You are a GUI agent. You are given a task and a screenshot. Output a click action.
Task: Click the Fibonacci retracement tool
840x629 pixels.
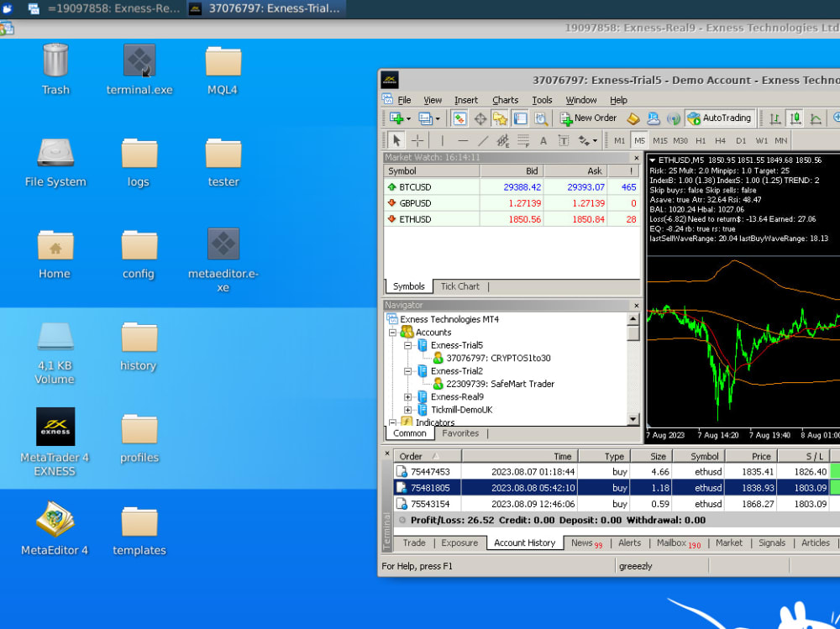[523, 141]
